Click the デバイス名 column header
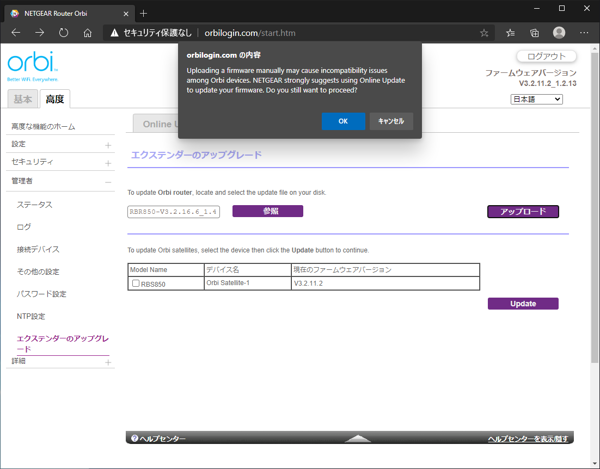This screenshot has width=600, height=469. (x=247, y=270)
